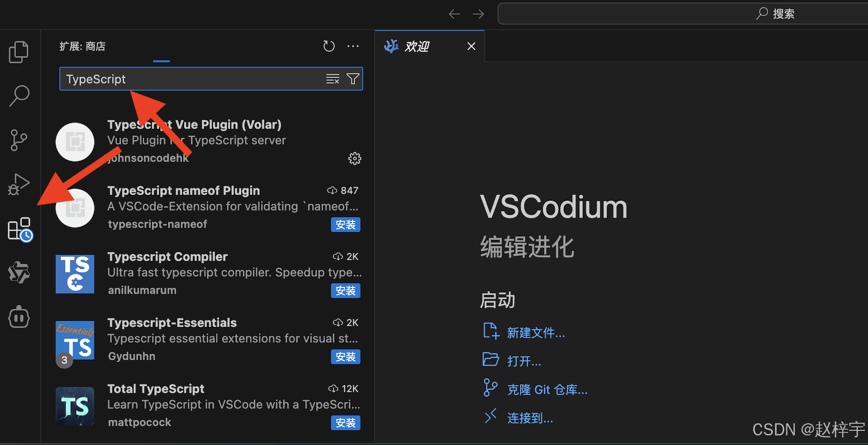Screen dimensions: 868x445
Task: Click the geometric logo icon above robot icon
Action: pos(19,272)
